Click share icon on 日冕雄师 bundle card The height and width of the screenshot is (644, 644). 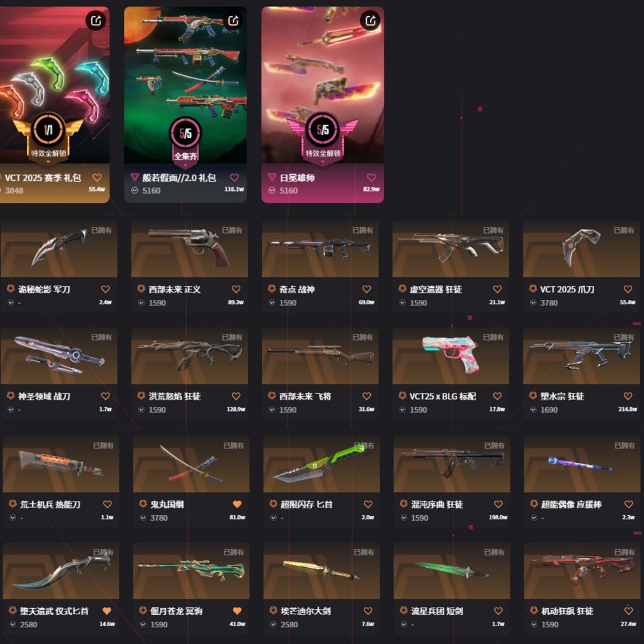point(370,20)
